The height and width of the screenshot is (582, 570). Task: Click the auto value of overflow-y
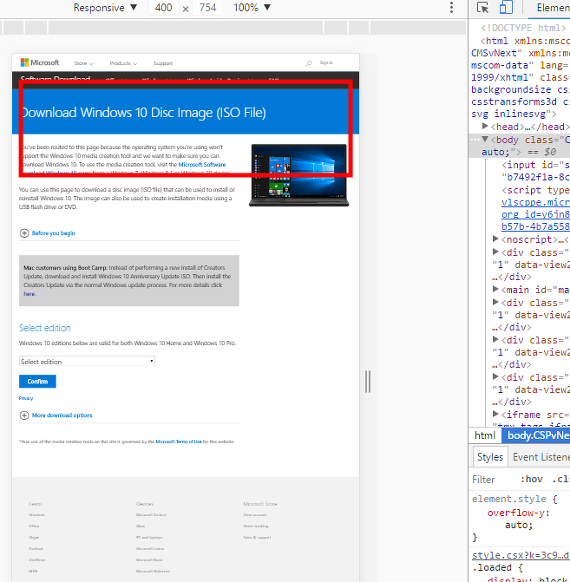point(516,525)
